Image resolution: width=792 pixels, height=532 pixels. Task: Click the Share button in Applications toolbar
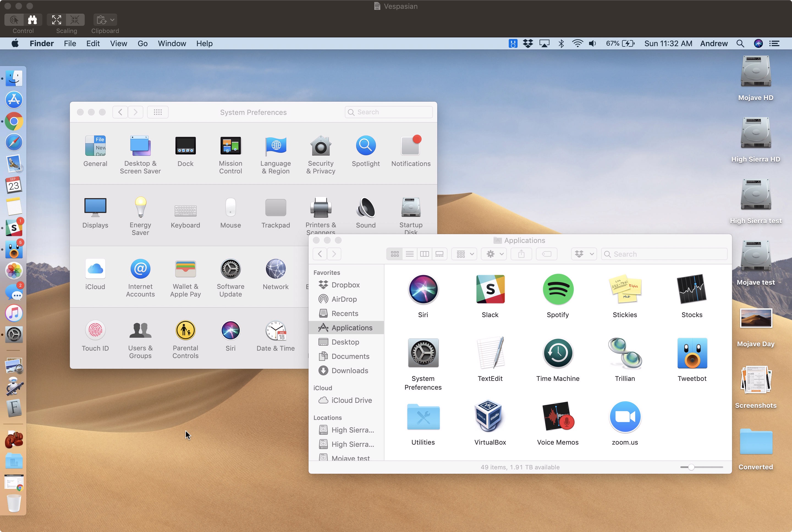click(x=521, y=254)
